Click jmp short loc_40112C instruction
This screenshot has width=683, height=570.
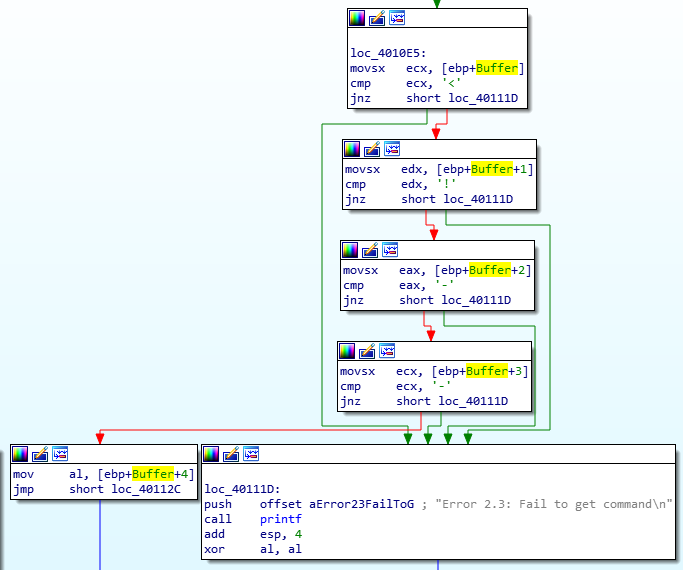click(97, 489)
